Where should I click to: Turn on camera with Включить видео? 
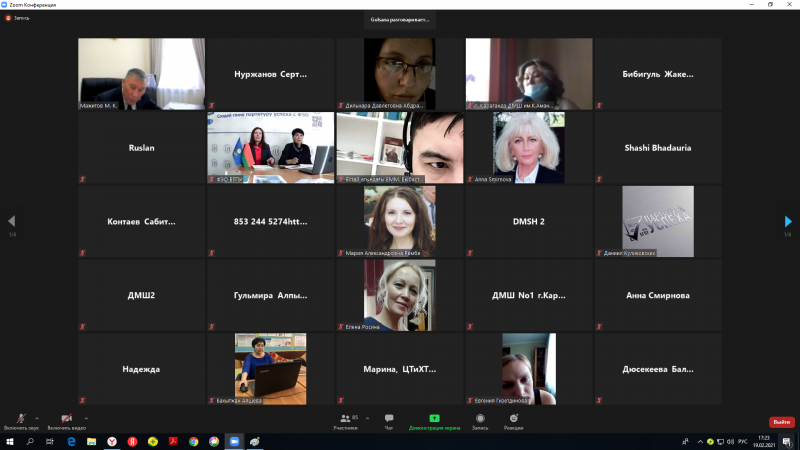(x=66, y=419)
